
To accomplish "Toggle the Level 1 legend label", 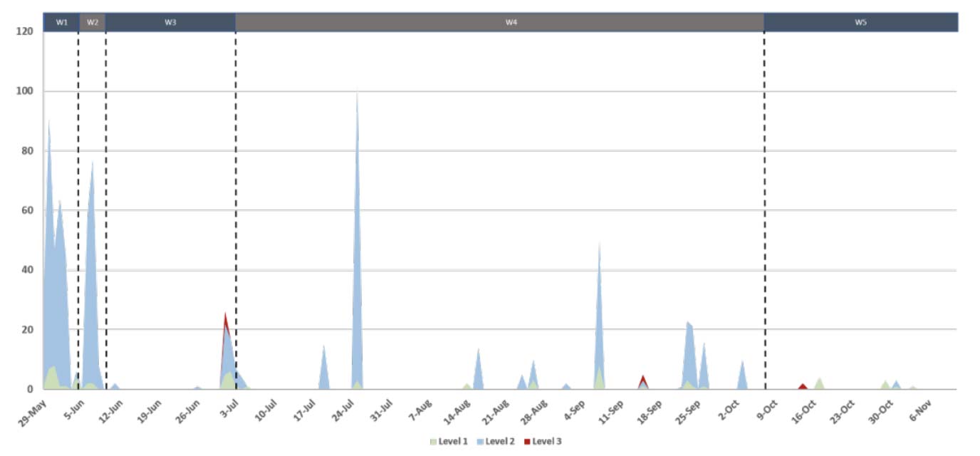I will 453,442.
